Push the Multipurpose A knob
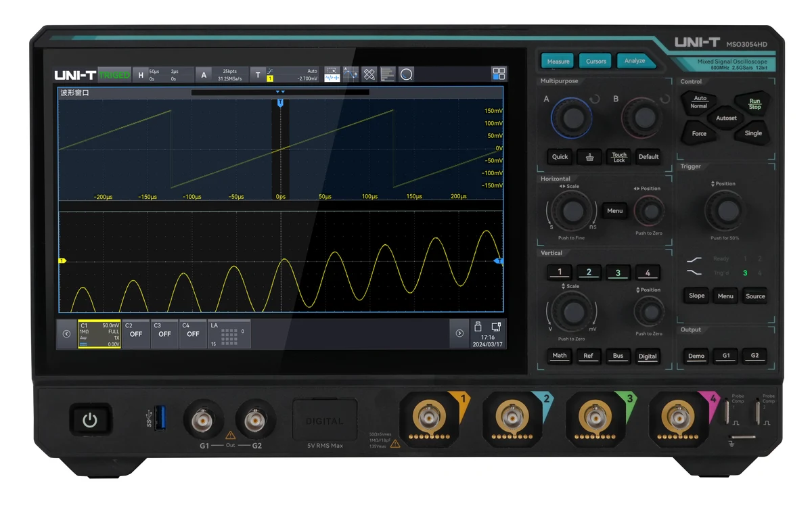Viewport: 812px width, 510px height. click(x=572, y=118)
